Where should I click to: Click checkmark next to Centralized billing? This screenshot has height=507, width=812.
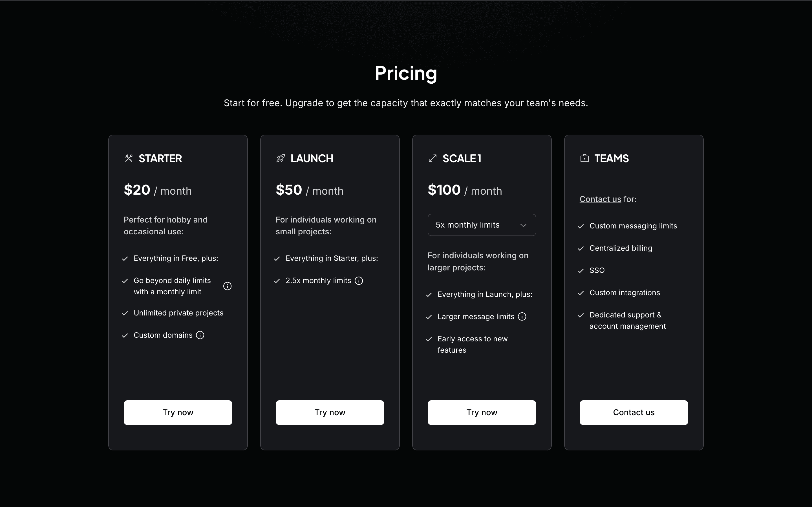[581, 248]
